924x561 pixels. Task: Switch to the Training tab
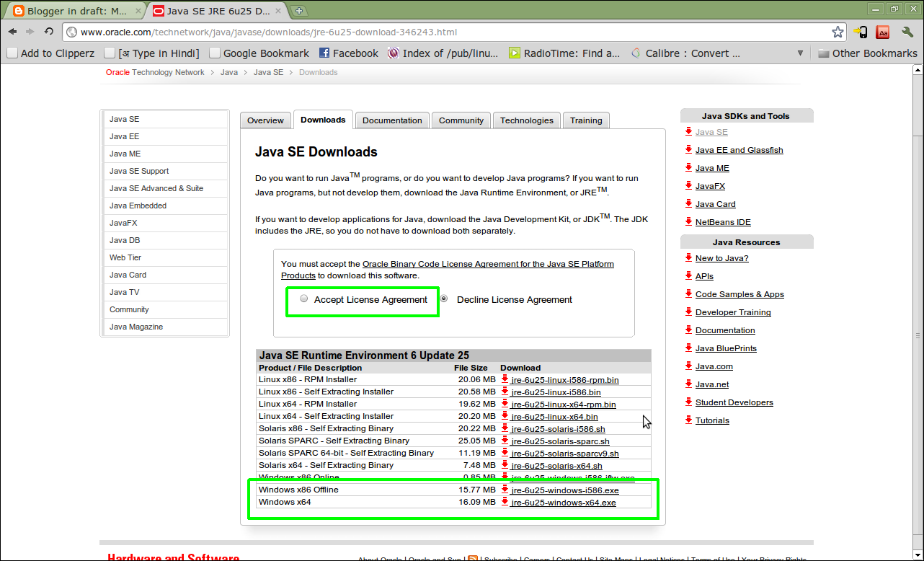(586, 120)
